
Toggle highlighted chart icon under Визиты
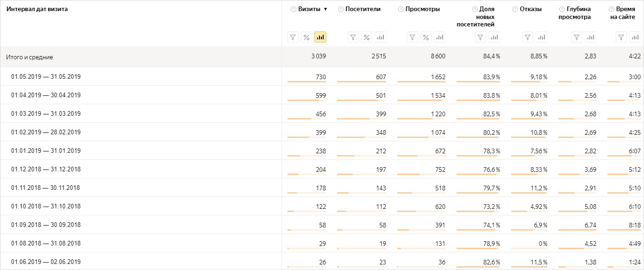320,38
